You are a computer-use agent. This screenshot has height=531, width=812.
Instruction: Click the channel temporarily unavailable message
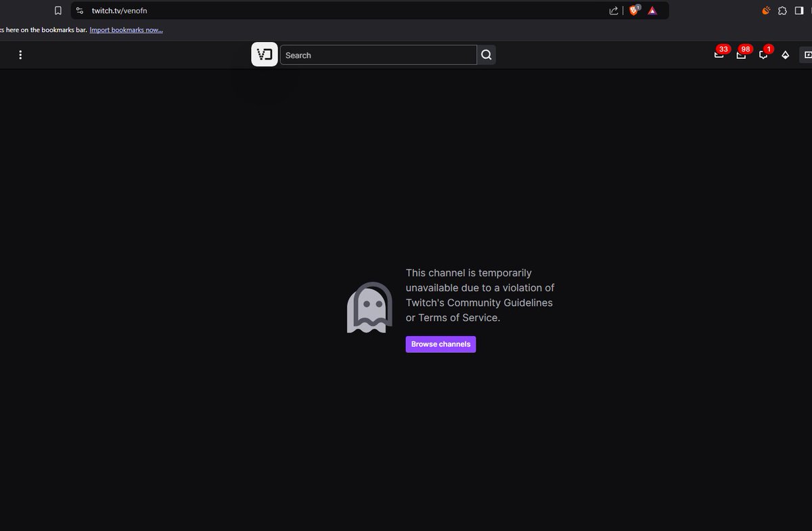pos(480,295)
